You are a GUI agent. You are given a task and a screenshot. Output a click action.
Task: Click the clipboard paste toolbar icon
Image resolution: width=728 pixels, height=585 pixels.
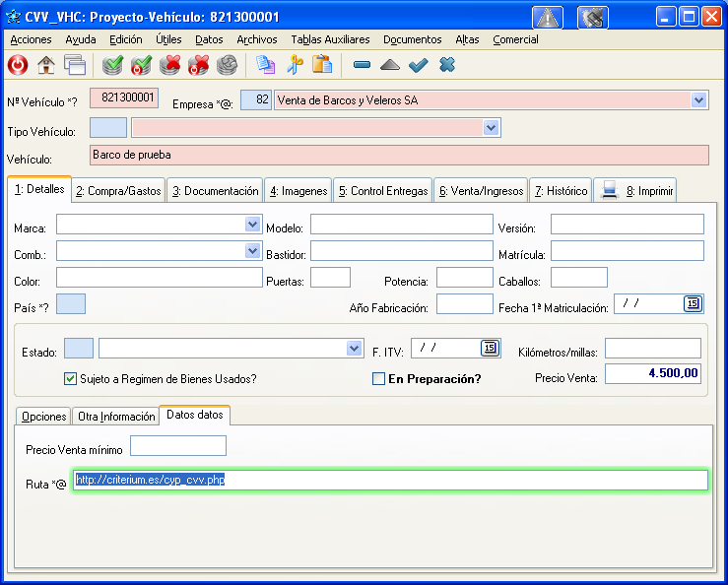(x=321, y=65)
